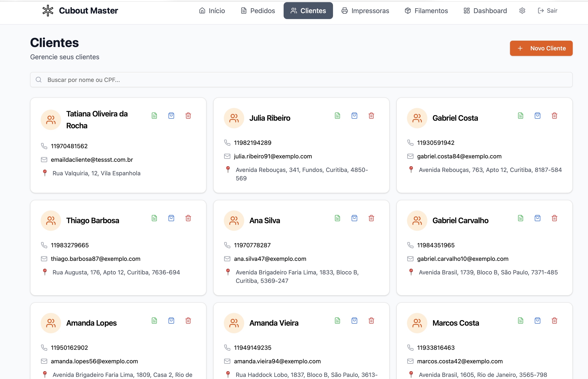Click shopping bag icon for Thiago Barbosa
The image size is (588, 379).
click(171, 218)
